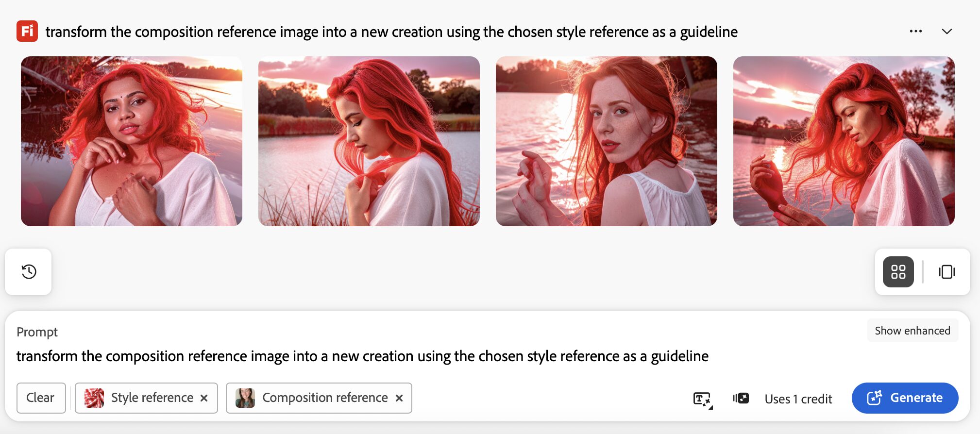980x434 pixels.
Task: Click the Clear button
Action: (x=41, y=398)
